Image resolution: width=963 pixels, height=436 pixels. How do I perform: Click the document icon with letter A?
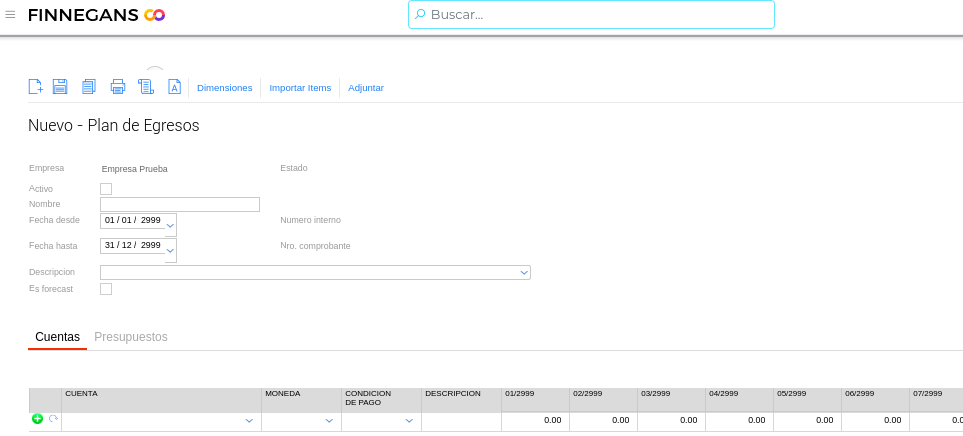[x=174, y=87]
